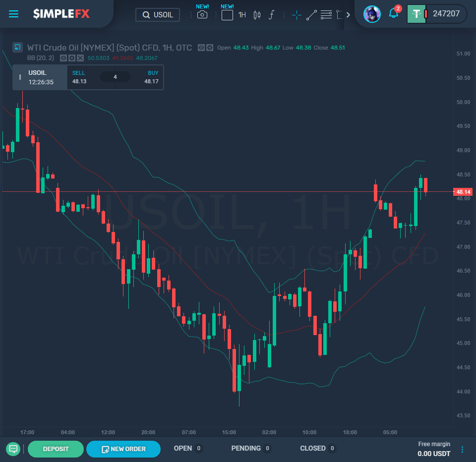Switch to the PENDING orders tab
Screen dimensions: 476x462
click(251, 448)
